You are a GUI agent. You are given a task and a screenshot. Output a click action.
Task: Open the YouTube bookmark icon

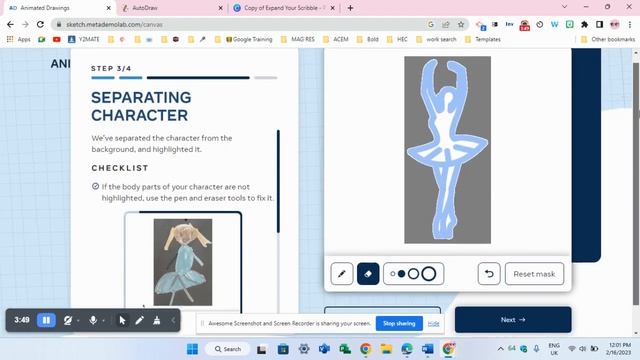point(56,39)
